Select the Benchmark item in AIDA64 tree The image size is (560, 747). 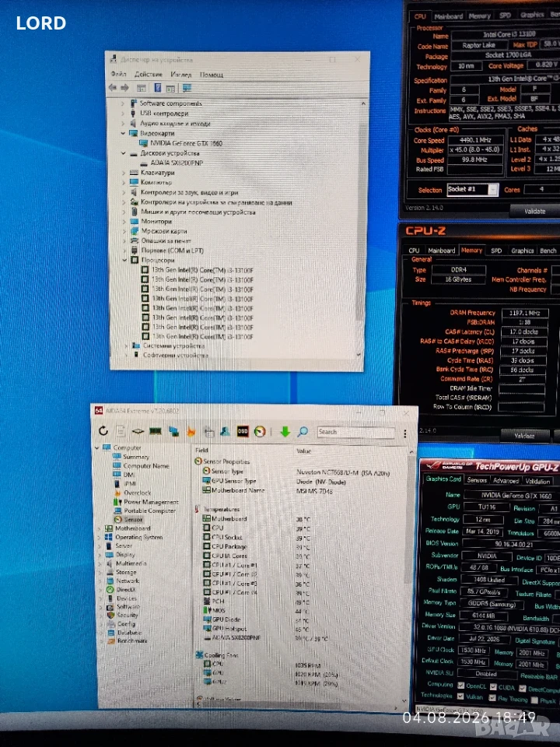126,640
